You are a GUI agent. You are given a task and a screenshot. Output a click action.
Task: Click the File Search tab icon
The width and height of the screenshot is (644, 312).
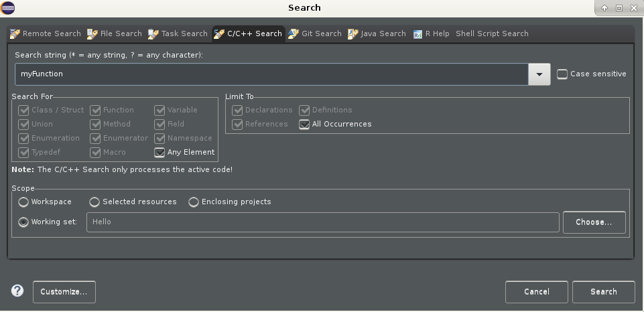pyautogui.click(x=92, y=33)
